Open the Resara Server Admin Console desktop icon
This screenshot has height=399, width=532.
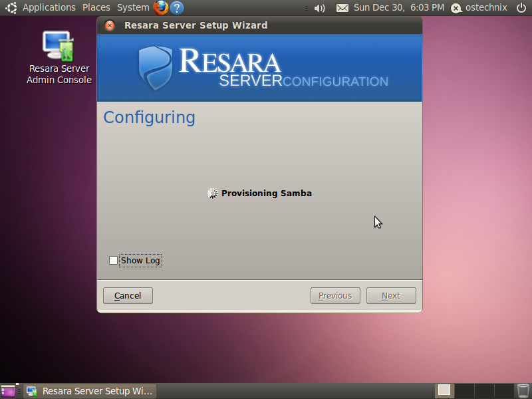point(59,57)
